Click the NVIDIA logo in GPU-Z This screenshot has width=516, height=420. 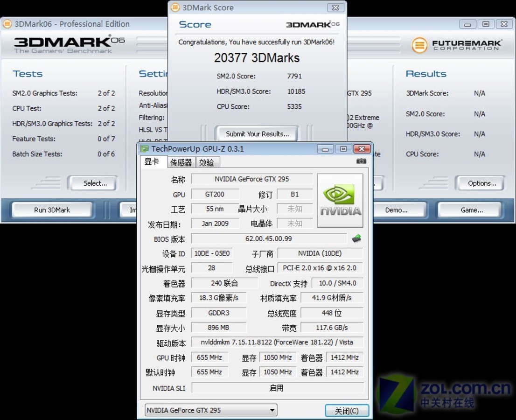point(340,201)
